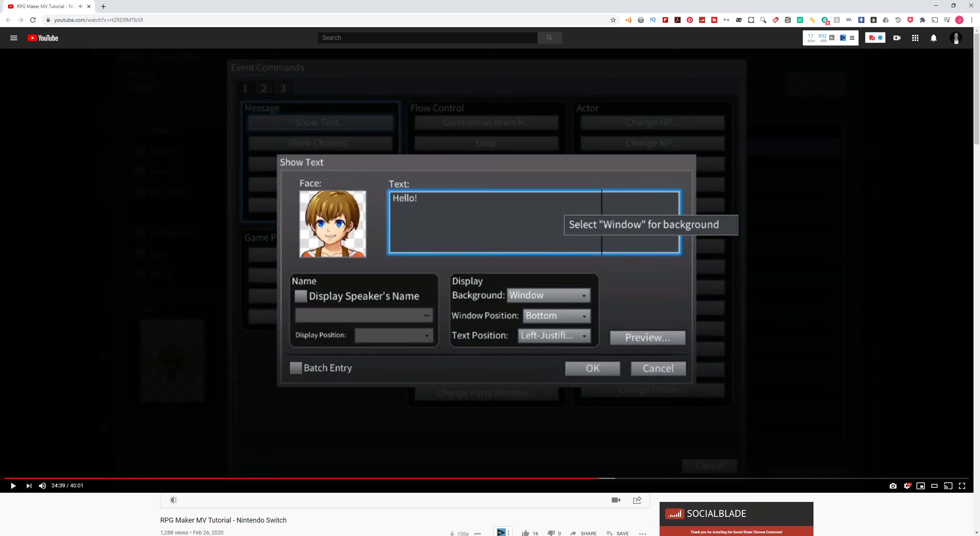Toggle the Batch Entry checkbox
Viewport: 980px width, 536px height.
click(x=296, y=368)
